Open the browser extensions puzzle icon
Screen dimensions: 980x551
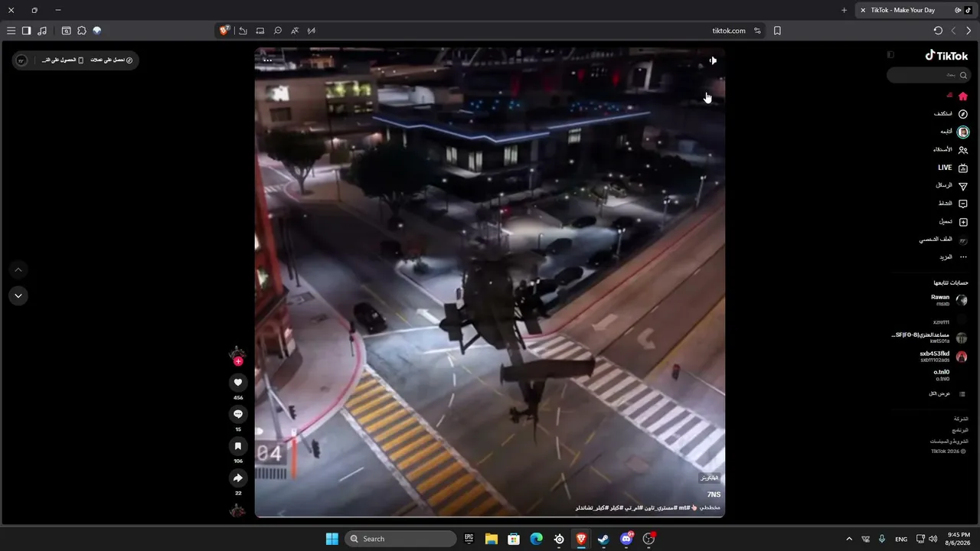click(x=82, y=31)
